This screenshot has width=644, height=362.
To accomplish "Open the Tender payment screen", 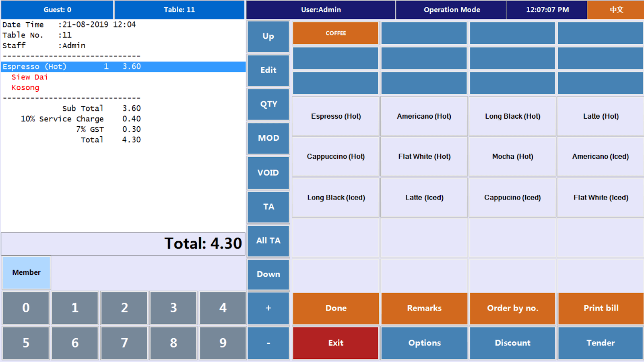I will pos(601,343).
